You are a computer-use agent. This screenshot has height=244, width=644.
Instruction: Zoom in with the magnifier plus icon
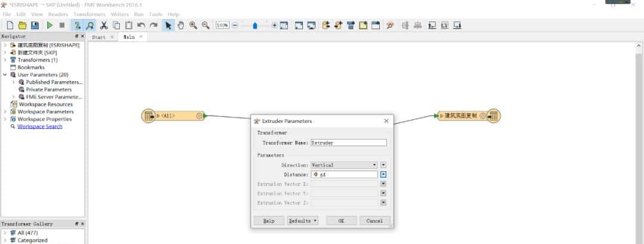pos(193,26)
